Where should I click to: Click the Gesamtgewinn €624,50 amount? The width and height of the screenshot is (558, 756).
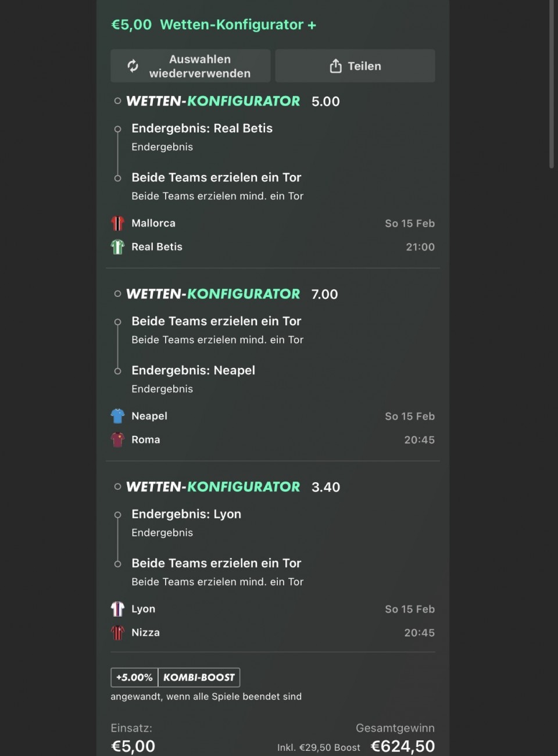(x=402, y=746)
